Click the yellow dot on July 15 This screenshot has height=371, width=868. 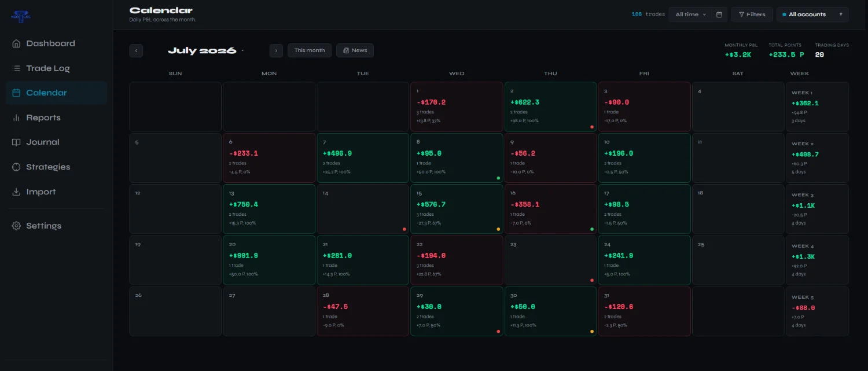pyautogui.click(x=498, y=229)
